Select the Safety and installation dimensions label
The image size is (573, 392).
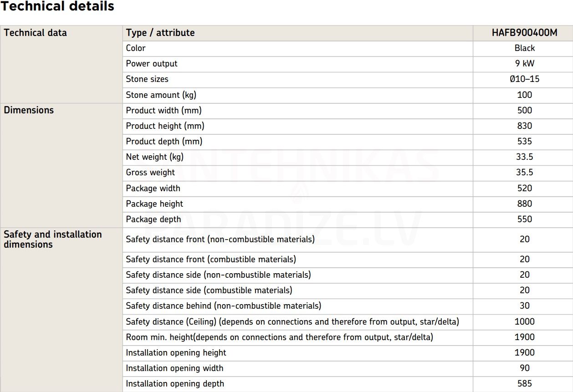tap(53, 239)
